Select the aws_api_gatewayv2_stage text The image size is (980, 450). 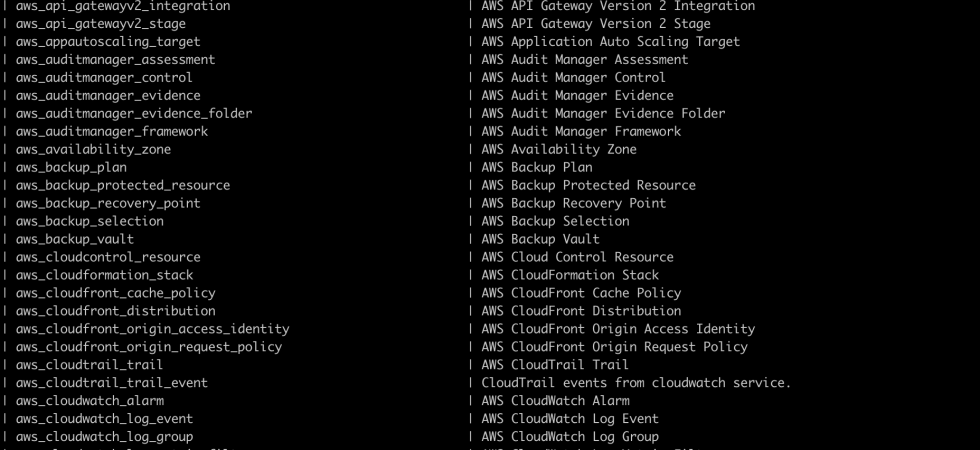[101, 24]
